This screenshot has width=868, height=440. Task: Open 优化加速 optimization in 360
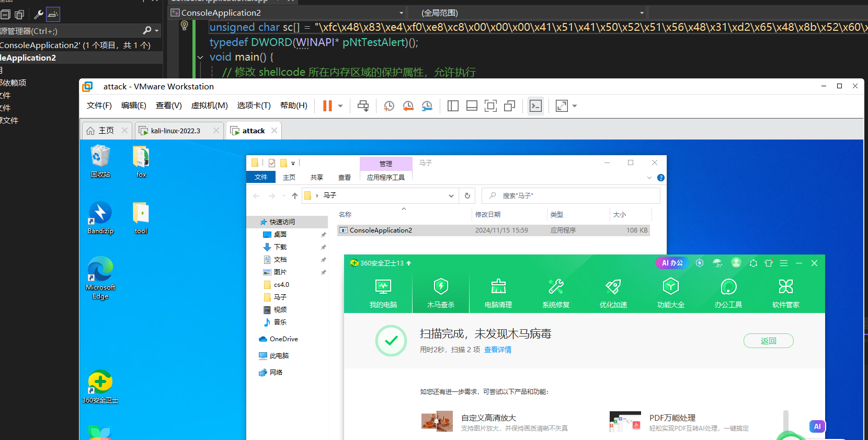pyautogui.click(x=613, y=293)
